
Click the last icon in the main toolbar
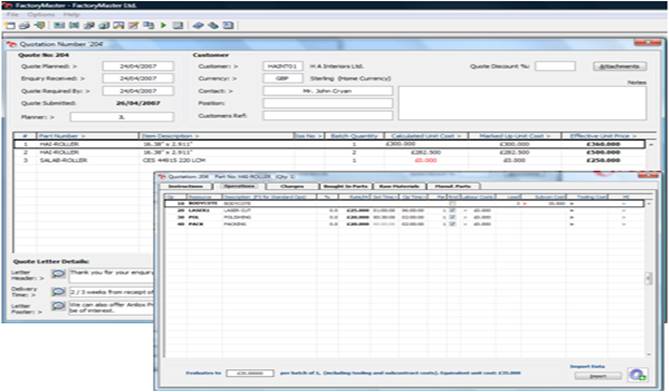[228, 26]
